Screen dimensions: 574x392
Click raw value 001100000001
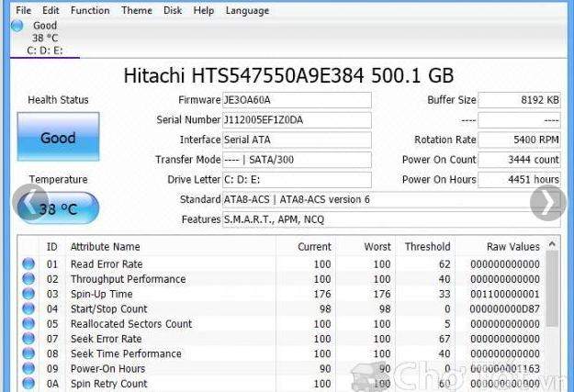click(505, 294)
